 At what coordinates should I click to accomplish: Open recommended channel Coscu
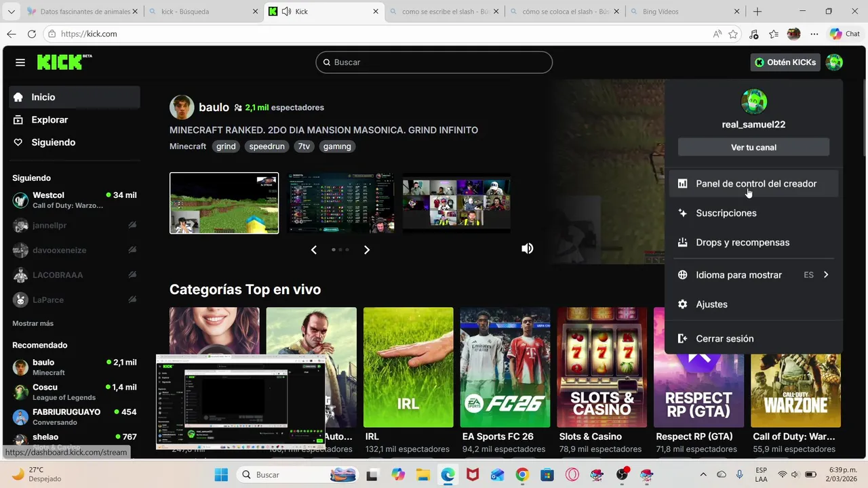75,392
